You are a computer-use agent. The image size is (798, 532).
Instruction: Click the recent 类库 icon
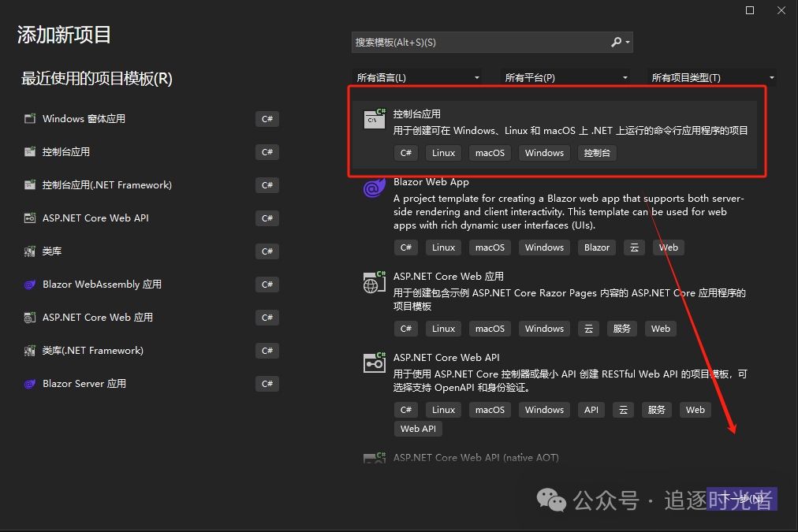pos(30,251)
